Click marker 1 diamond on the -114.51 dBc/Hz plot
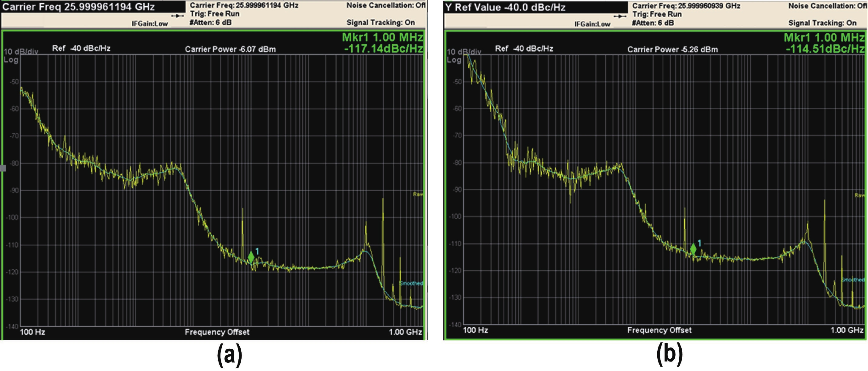The image size is (868, 371). (693, 249)
